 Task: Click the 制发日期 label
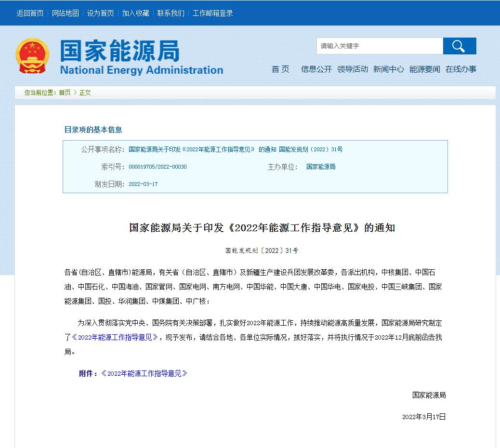[x=109, y=184]
